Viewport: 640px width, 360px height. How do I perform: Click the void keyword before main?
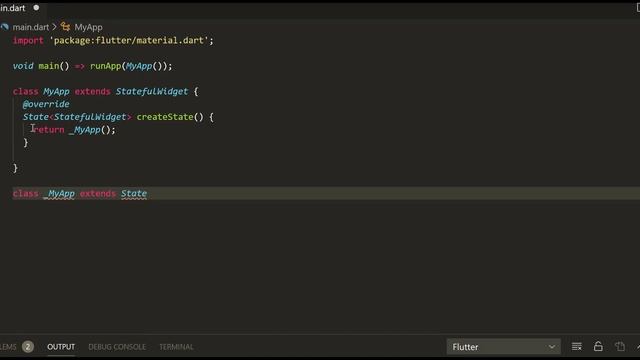pos(23,66)
